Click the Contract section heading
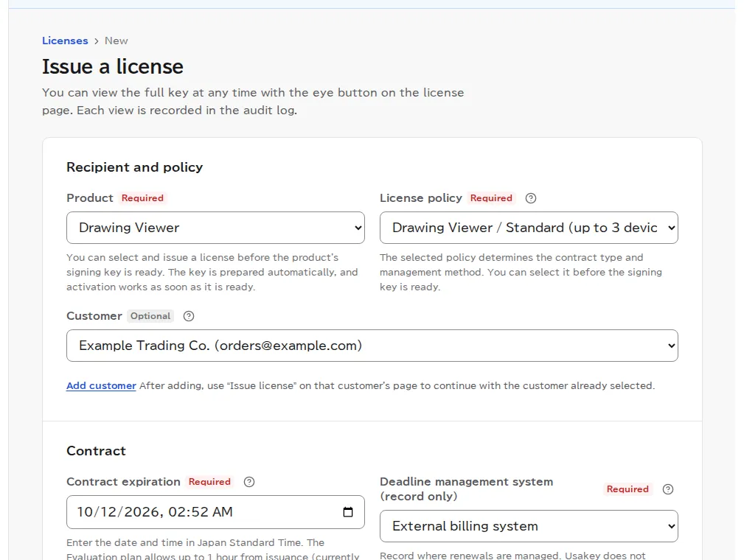 click(x=97, y=451)
